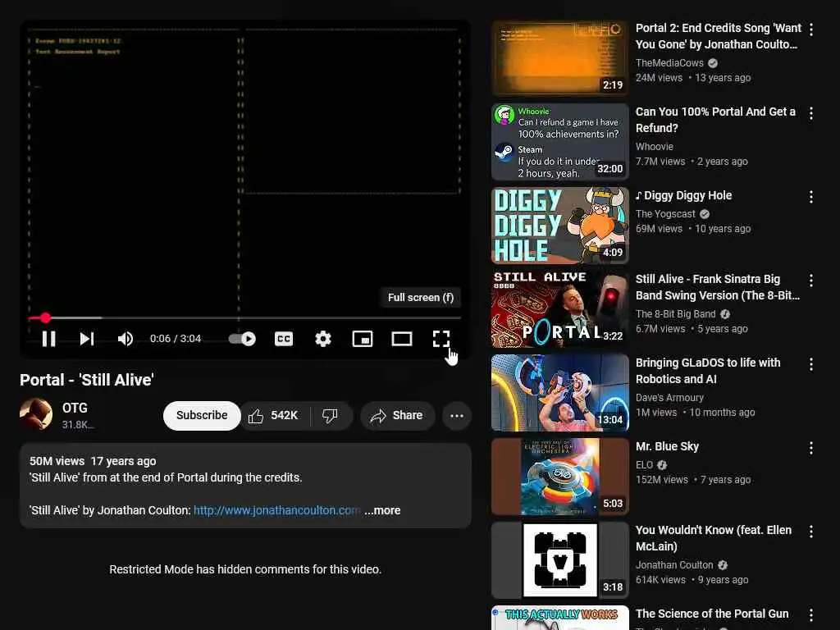Mute the video volume
This screenshot has width=840, height=630.
[126, 339]
